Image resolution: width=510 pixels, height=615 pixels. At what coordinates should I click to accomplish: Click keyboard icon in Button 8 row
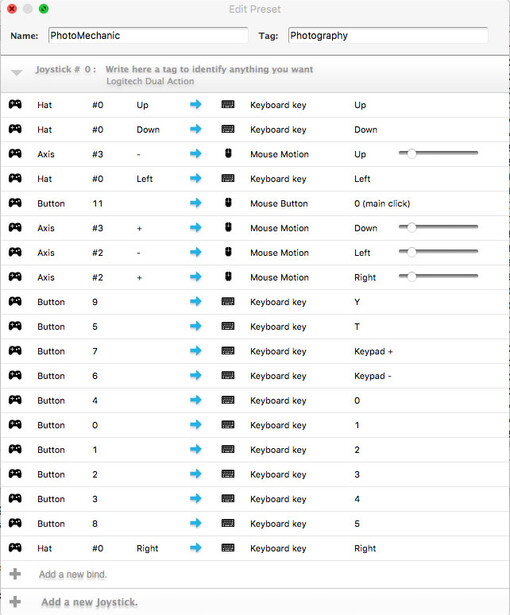(228, 523)
